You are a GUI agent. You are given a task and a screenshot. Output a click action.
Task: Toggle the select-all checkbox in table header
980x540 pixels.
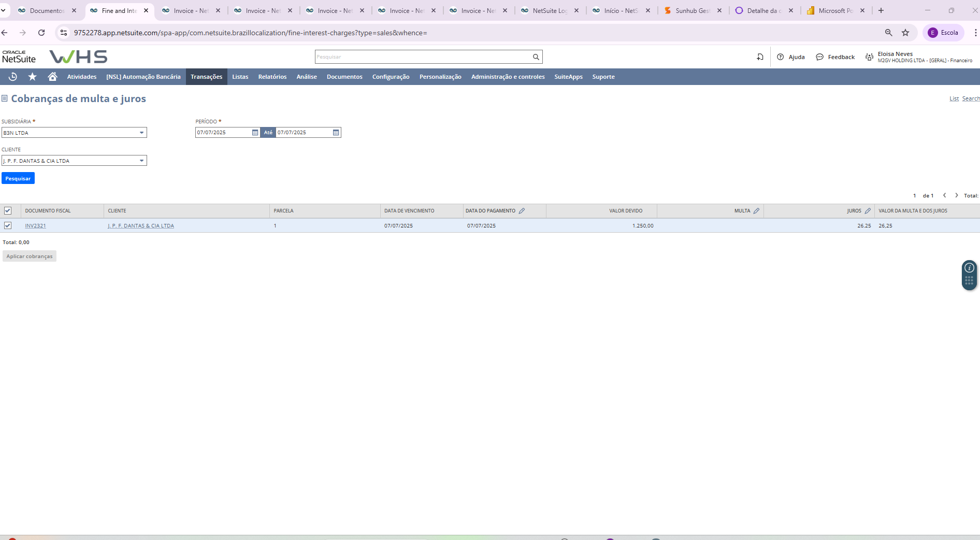click(x=8, y=211)
